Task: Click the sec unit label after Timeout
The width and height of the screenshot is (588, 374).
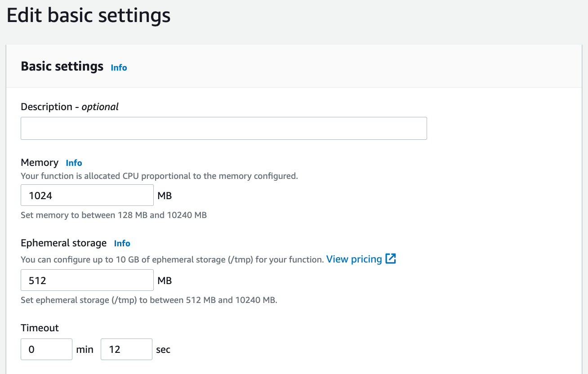Action: [x=163, y=350]
